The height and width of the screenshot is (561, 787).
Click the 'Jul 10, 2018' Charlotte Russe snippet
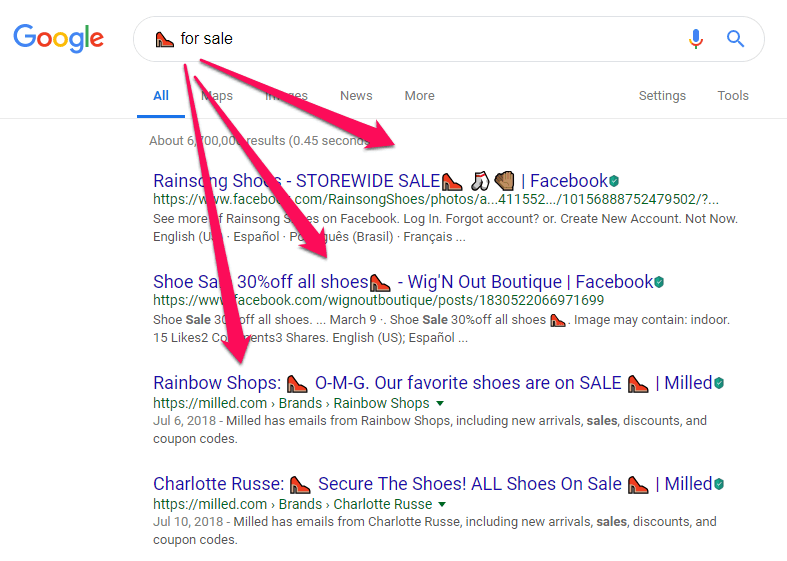tap(435, 531)
